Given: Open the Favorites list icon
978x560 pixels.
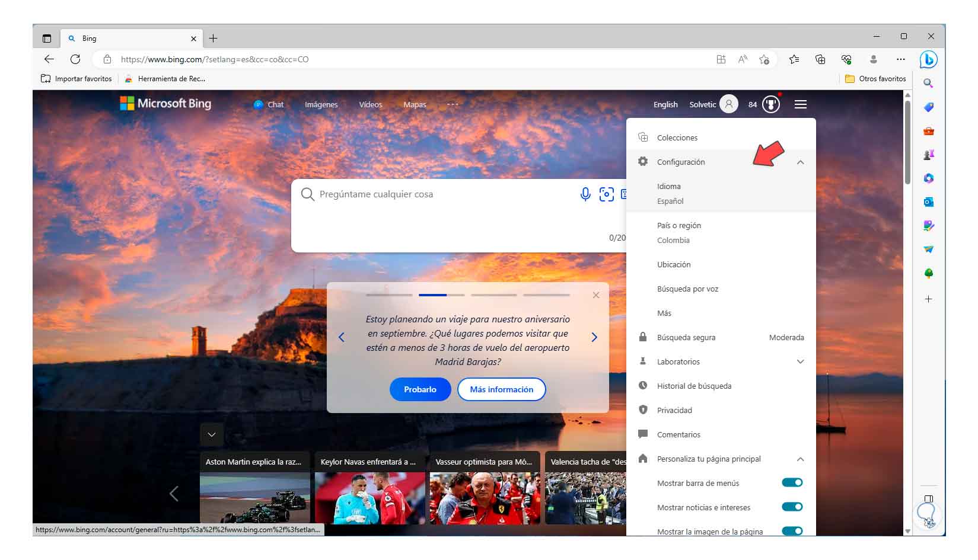Looking at the screenshot, I should [x=794, y=59].
